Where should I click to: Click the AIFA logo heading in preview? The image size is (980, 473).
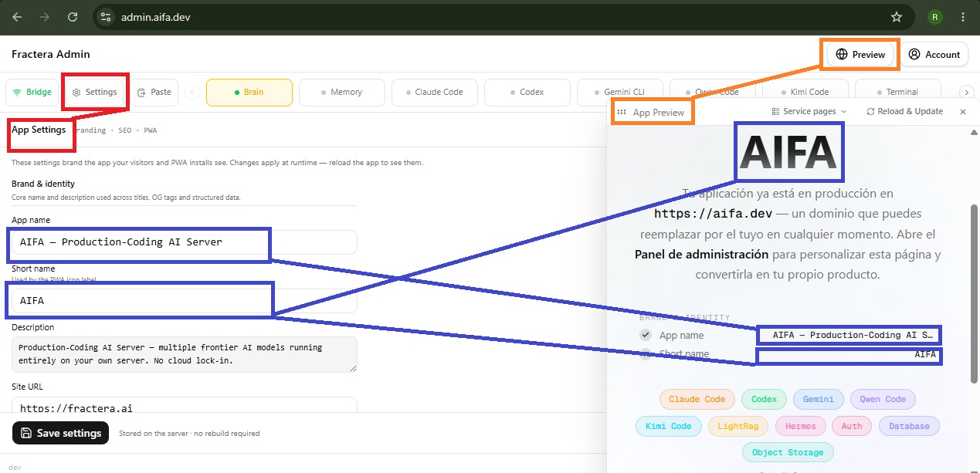[788, 151]
